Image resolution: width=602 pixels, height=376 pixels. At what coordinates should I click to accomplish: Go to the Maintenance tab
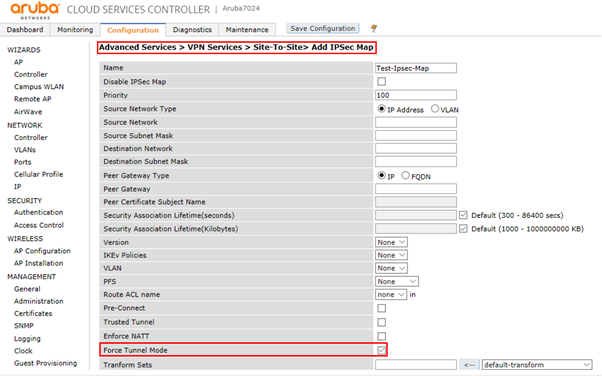pos(247,30)
